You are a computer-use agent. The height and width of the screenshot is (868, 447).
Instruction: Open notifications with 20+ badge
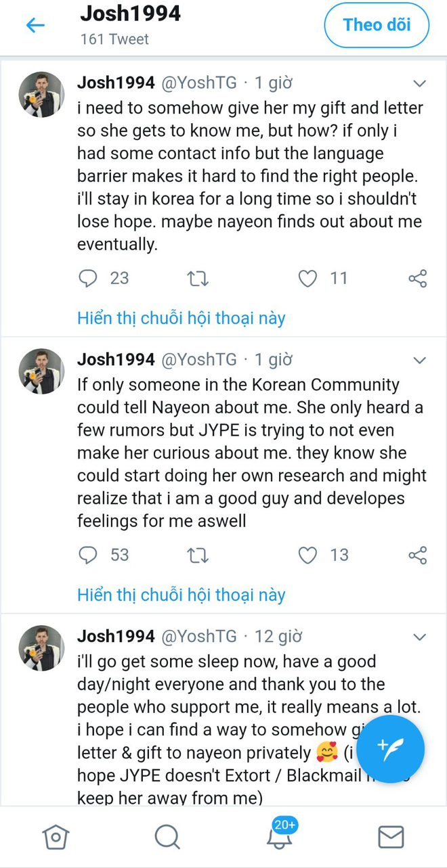pos(280,835)
